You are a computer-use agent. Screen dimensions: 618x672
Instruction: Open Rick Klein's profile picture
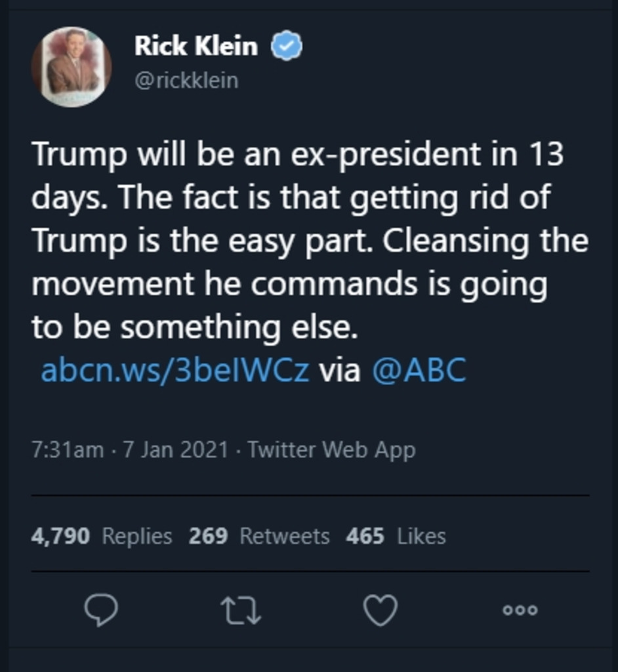(72, 67)
